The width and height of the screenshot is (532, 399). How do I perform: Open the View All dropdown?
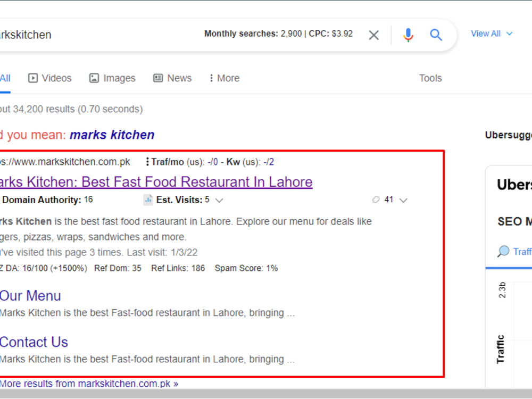click(x=492, y=34)
